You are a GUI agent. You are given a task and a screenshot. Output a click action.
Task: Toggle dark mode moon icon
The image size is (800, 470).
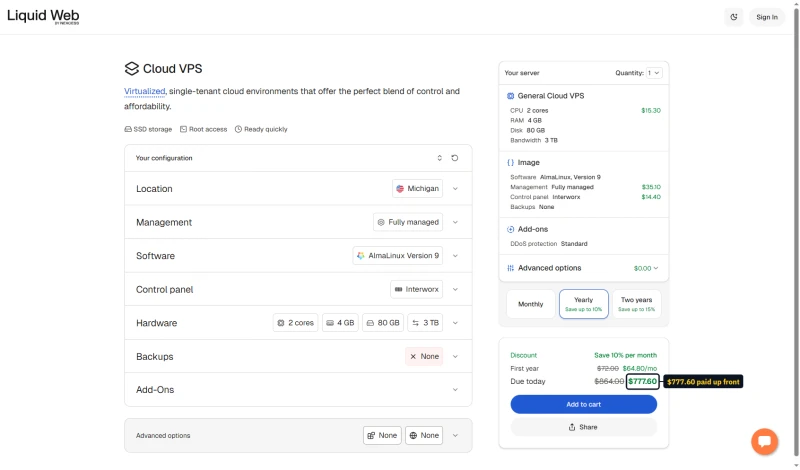(734, 17)
